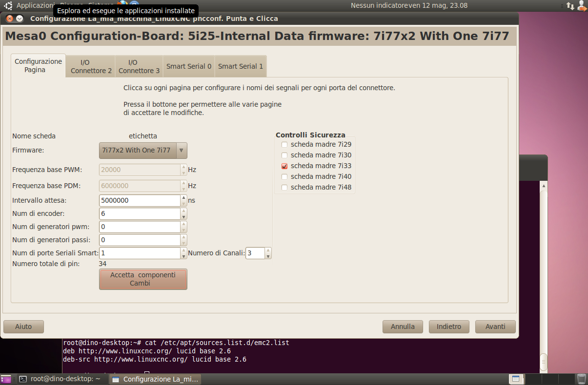
Task: Increase Intervallo attesa with up arrow
Action: click(x=184, y=197)
